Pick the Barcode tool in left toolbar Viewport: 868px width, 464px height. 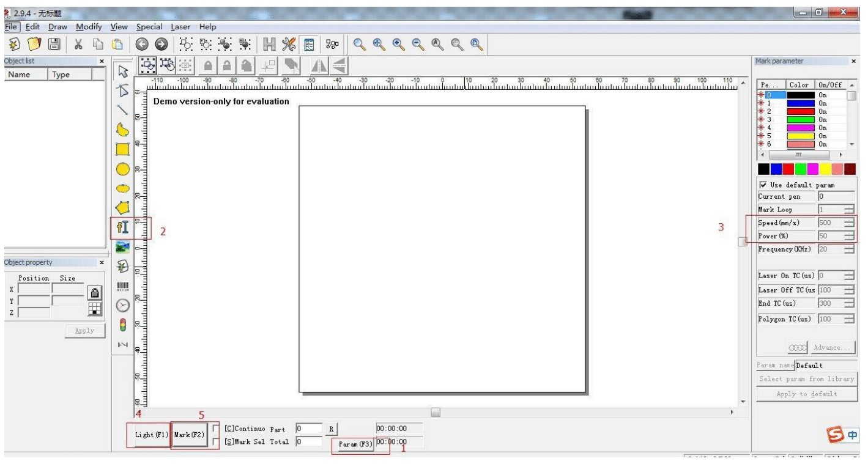(122, 287)
